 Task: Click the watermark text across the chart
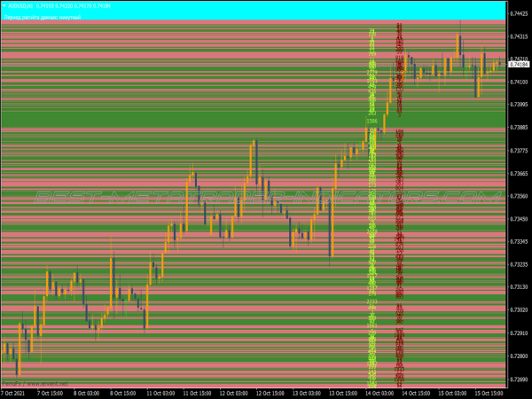point(266,196)
